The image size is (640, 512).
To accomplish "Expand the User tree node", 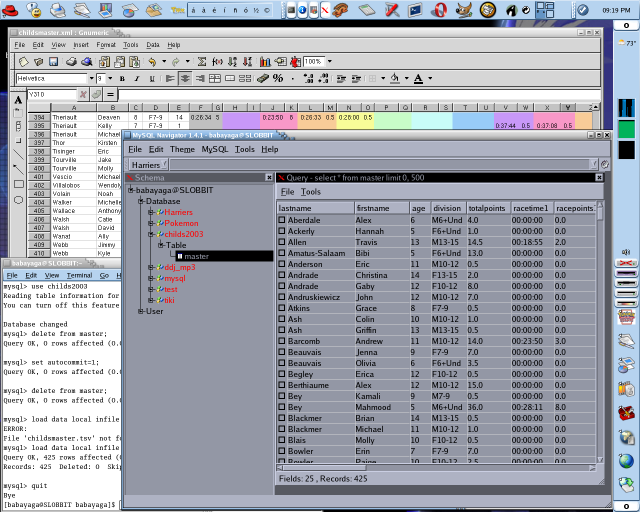I will point(141,312).
